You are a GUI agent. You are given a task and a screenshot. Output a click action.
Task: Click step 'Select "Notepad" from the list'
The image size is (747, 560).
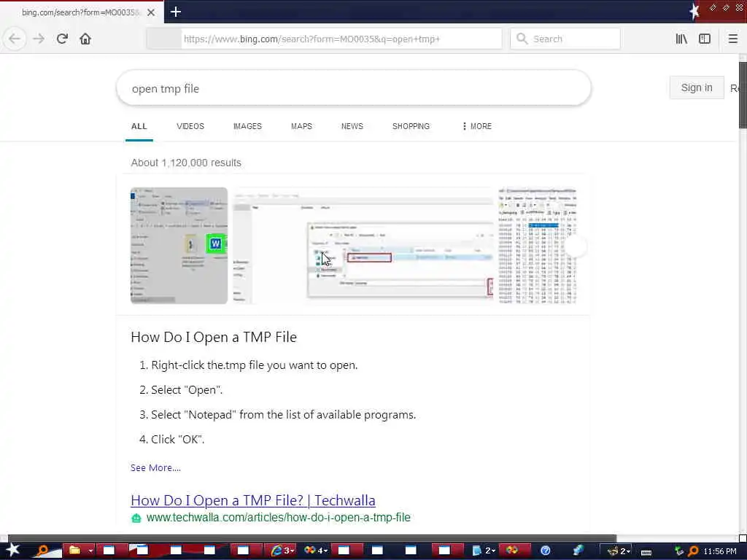coord(284,415)
